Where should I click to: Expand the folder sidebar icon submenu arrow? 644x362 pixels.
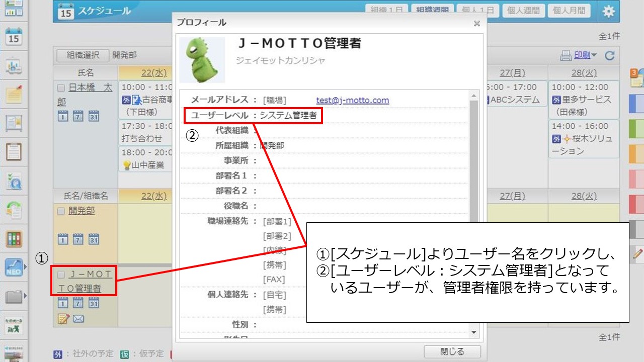(x=26, y=296)
